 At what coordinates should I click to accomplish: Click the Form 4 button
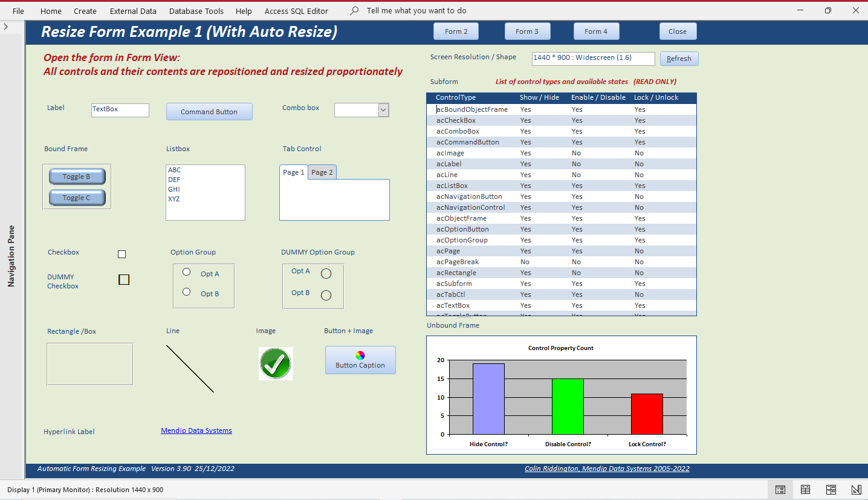tap(596, 31)
